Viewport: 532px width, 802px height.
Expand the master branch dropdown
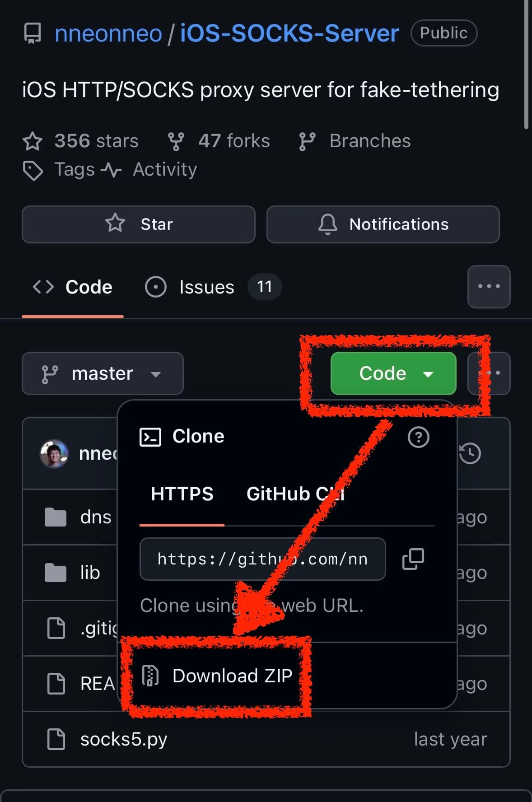[x=103, y=373]
